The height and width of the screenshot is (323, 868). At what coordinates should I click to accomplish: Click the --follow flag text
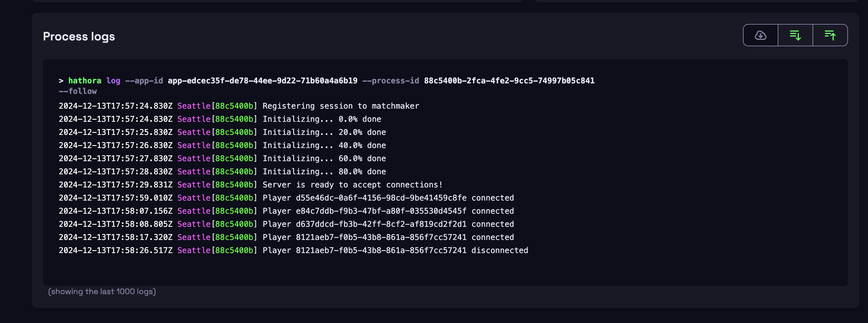78,91
